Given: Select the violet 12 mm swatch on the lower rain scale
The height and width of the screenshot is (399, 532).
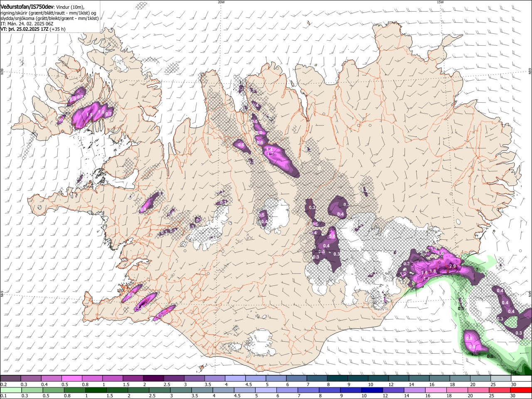Looking at the screenshot, I should pos(394,390).
